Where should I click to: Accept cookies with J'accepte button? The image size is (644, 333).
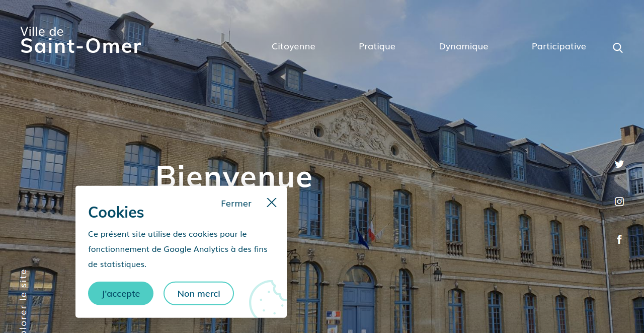point(121,293)
